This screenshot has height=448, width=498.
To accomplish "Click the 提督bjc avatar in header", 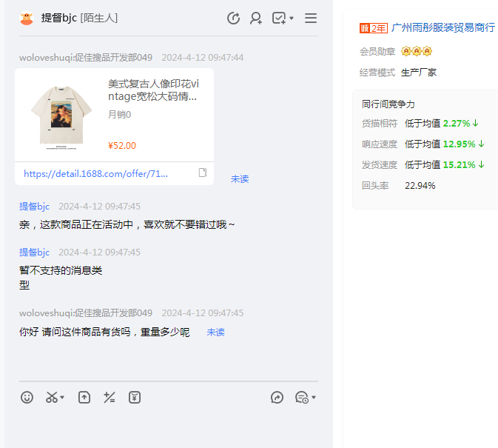I will coord(27,19).
